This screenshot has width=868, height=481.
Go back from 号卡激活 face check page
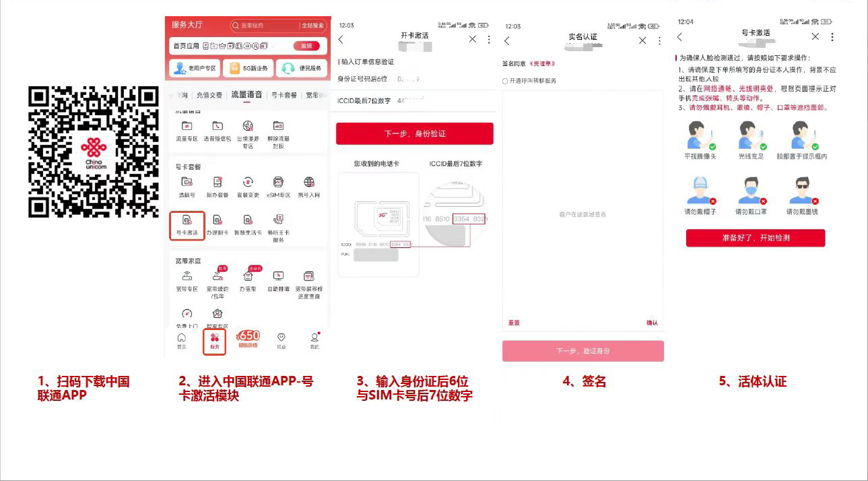click(x=679, y=37)
